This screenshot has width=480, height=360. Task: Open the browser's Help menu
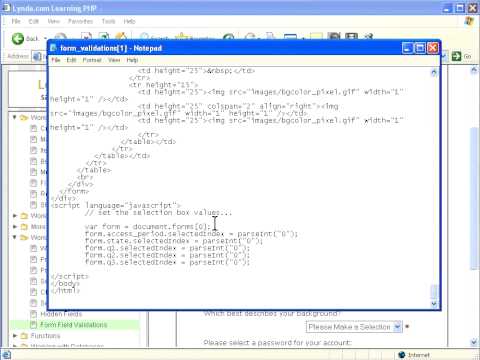(130, 21)
